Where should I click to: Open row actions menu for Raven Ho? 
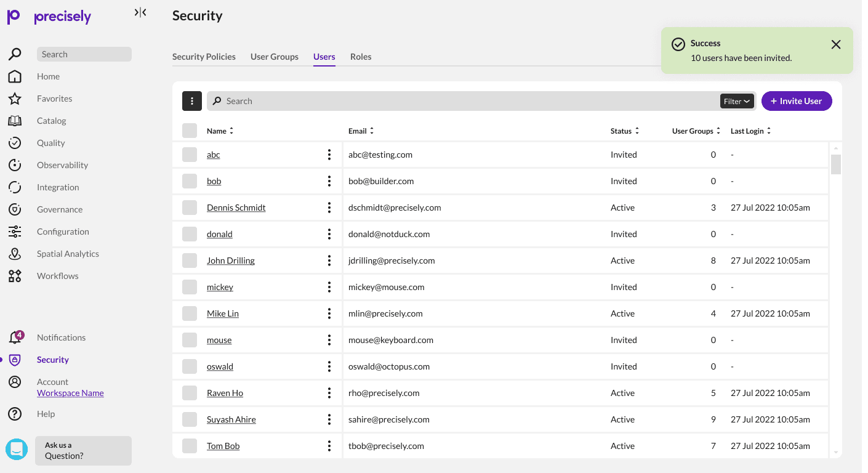329,393
